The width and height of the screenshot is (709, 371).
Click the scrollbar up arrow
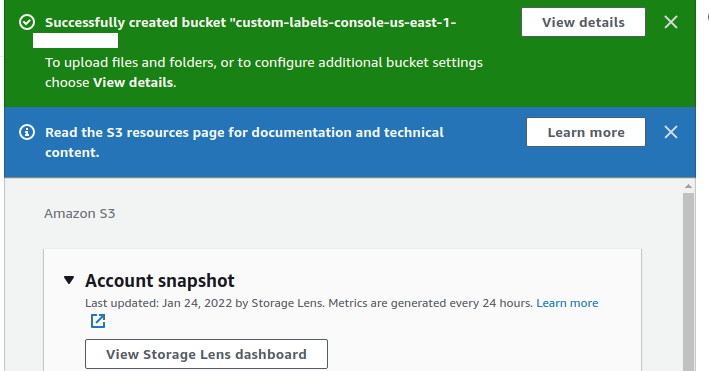tap(688, 186)
